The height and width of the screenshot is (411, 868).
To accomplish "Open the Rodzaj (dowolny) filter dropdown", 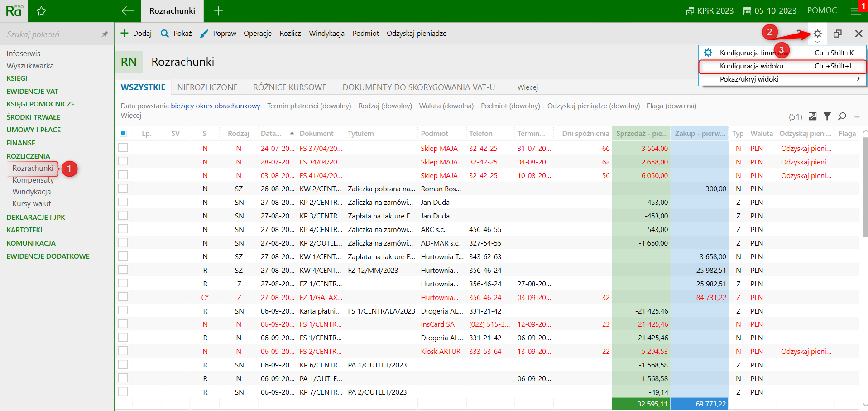I will coord(385,106).
